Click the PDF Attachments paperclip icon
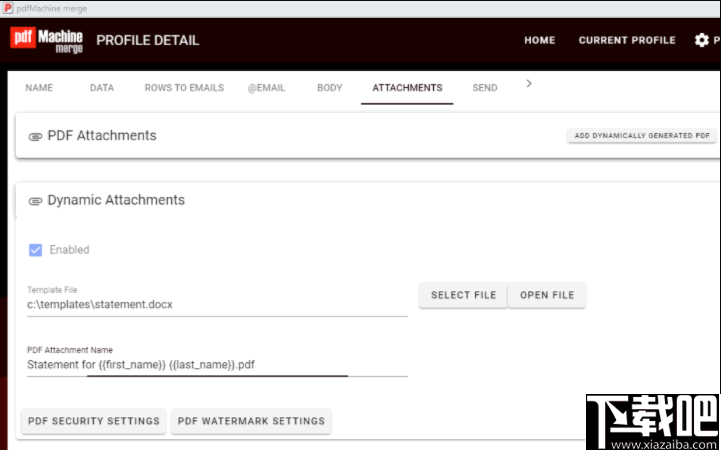This screenshot has height=450, width=721. coord(35,136)
